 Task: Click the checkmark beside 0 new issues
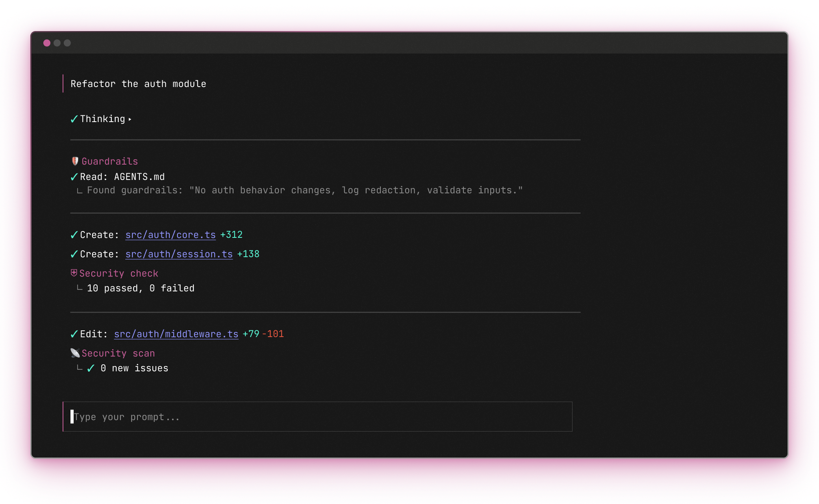tap(91, 368)
